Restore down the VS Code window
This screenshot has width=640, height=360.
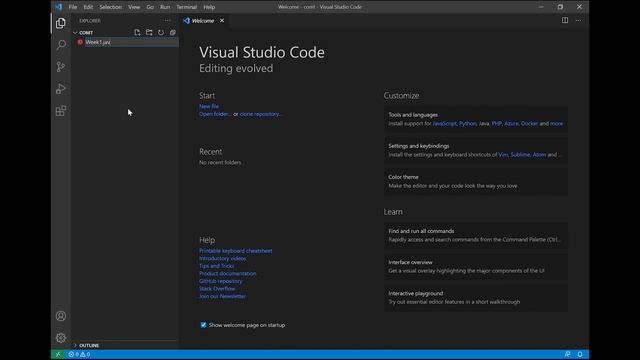(x=560, y=7)
